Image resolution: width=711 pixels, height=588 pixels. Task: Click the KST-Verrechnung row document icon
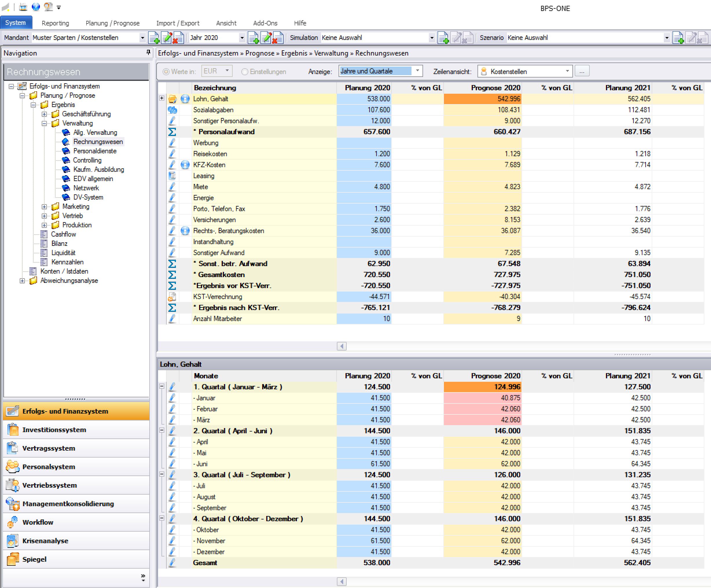tap(172, 297)
